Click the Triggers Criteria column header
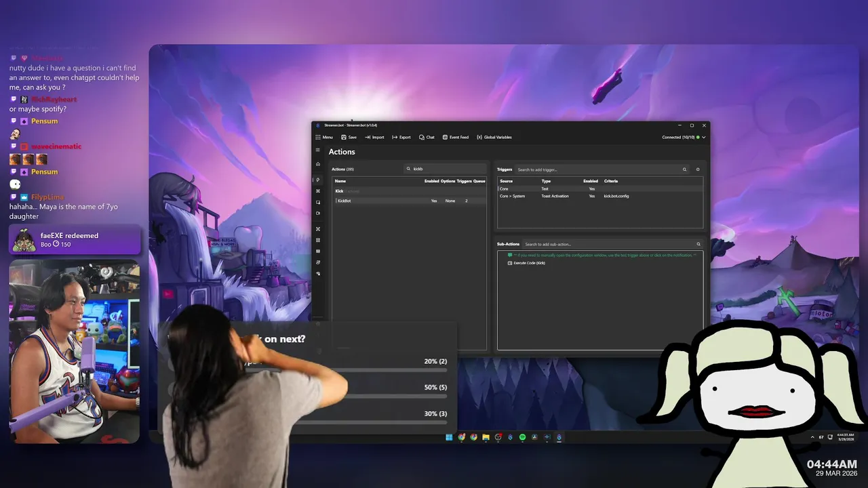 pos(611,181)
